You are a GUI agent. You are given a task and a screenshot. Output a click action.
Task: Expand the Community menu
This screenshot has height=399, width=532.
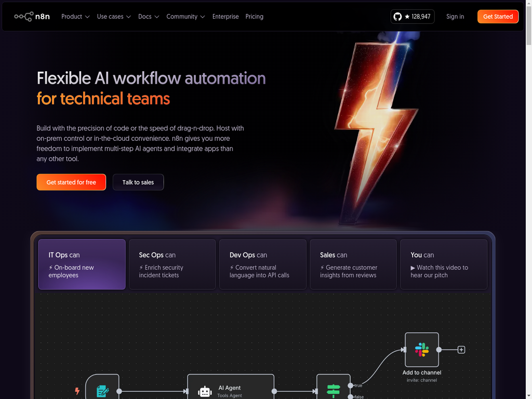(x=185, y=17)
